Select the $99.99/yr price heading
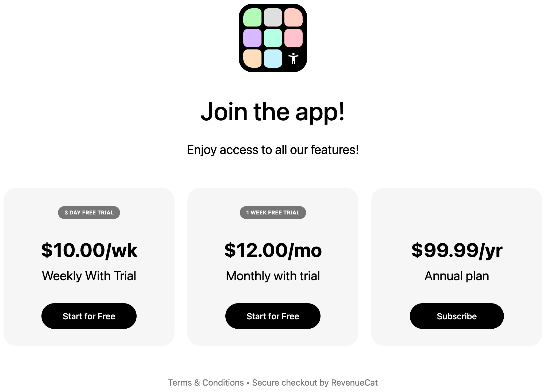Screen dimensions: 548x392 [x=457, y=251]
